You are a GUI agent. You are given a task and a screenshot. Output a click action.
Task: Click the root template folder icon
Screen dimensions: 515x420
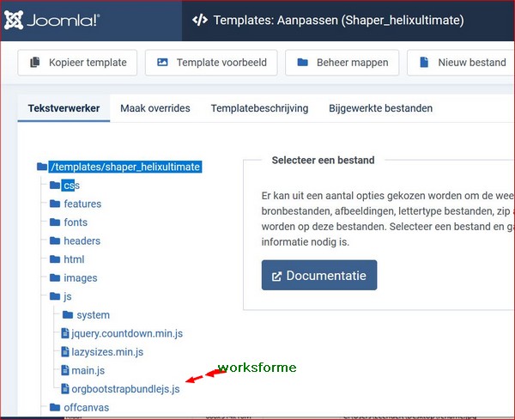pyautogui.click(x=42, y=167)
